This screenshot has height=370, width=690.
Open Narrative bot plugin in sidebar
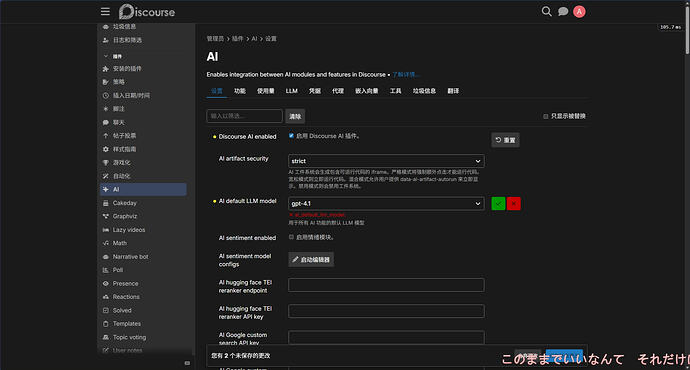tap(143, 256)
